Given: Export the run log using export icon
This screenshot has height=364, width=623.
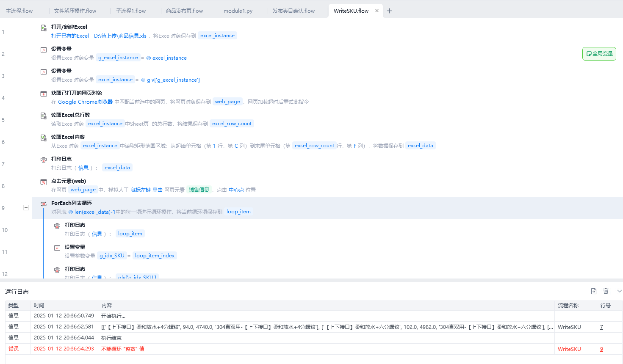Looking at the screenshot, I should click(593, 291).
